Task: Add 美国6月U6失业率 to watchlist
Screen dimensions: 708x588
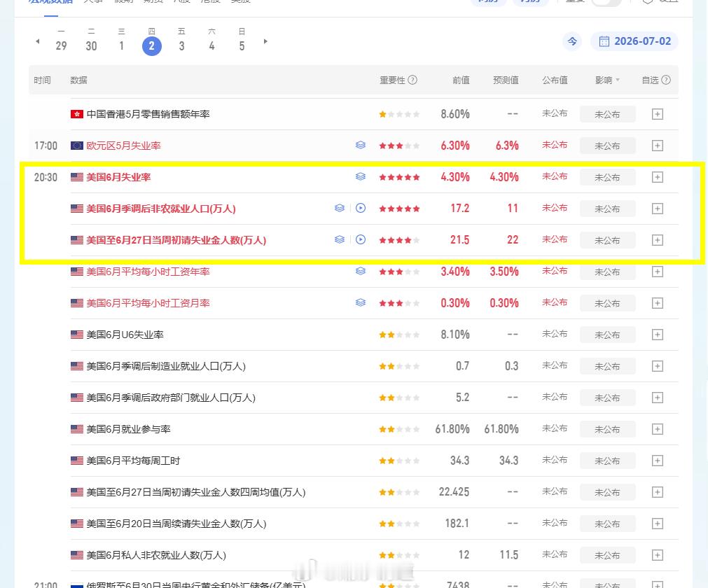Action: [658, 335]
